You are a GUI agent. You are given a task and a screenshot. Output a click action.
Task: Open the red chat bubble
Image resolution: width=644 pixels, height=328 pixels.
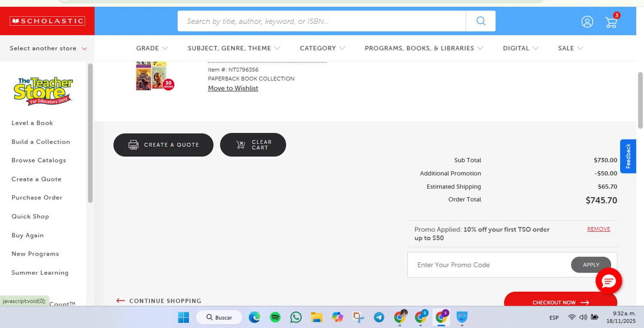(x=609, y=281)
